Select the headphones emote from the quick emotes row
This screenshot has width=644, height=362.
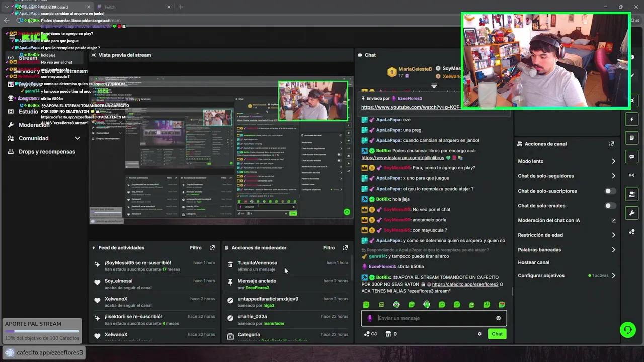[x=427, y=304]
